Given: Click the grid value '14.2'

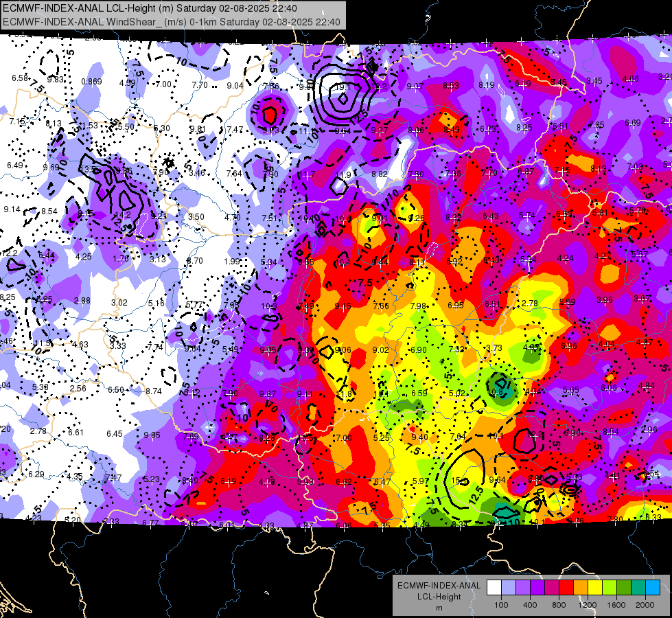Looking at the screenshot, I should [x=123, y=214].
